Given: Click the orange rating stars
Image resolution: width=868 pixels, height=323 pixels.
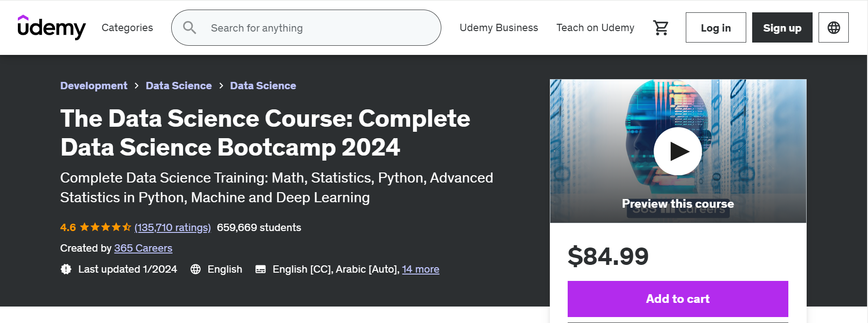Looking at the screenshot, I should pos(104,227).
